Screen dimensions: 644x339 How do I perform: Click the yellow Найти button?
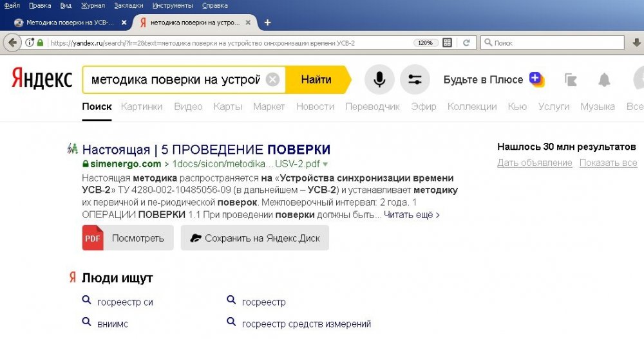point(316,79)
